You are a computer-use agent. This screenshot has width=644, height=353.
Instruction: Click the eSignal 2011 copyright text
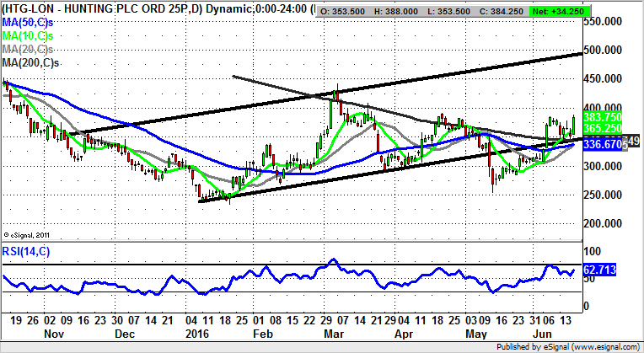[28, 234]
